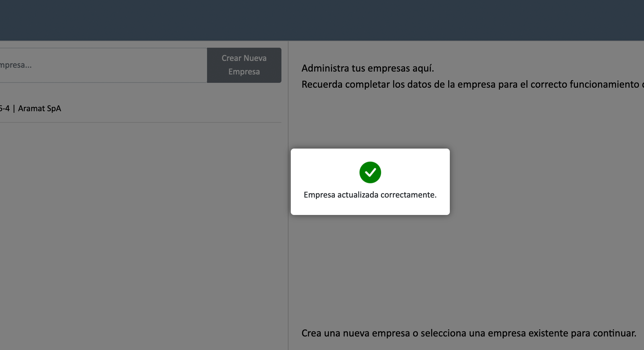The image size is (644, 350).
Task: Click the green checkmark success icon
Action: pyautogui.click(x=370, y=172)
